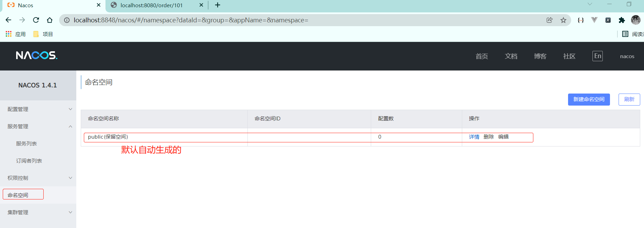Open the apps grid shortcut in the bookmarks bar

coord(9,34)
